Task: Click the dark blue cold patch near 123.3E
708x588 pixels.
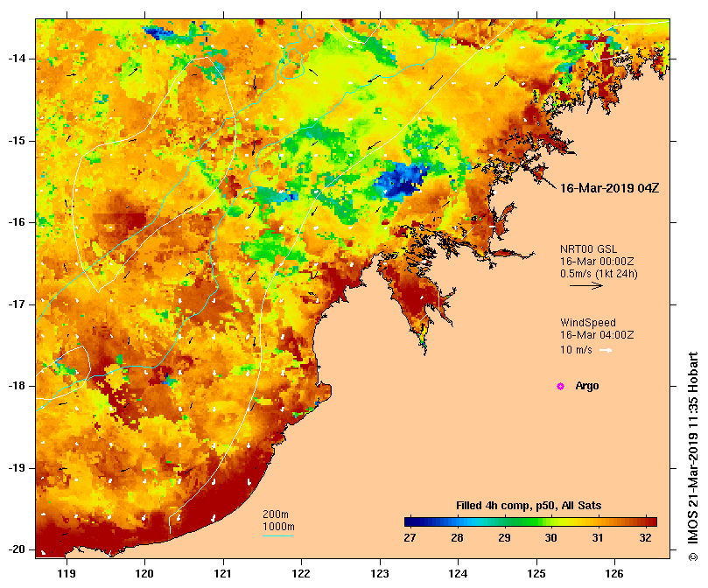Action: coord(400,181)
